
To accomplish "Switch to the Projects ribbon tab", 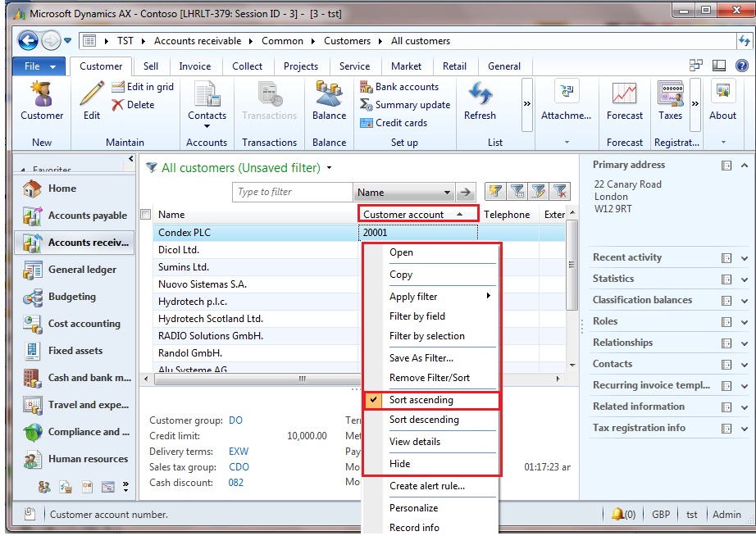I will click(x=301, y=66).
